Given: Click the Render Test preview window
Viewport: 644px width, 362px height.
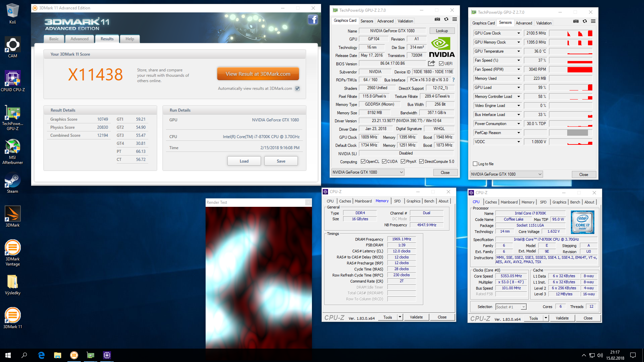Looking at the screenshot, I should coord(259,277).
